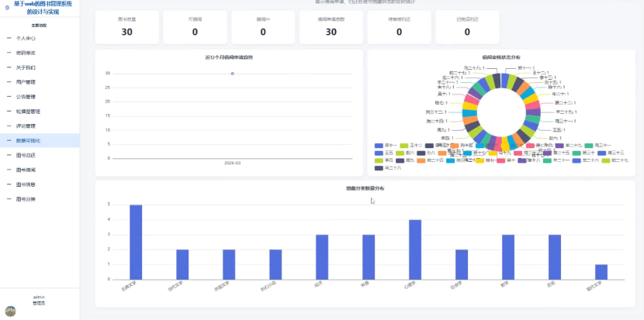Image resolution: width=644 pixels, height=320 pixels.
Task: Click the 马二十八: 1 donut label
Action: (x=474, y=67)
